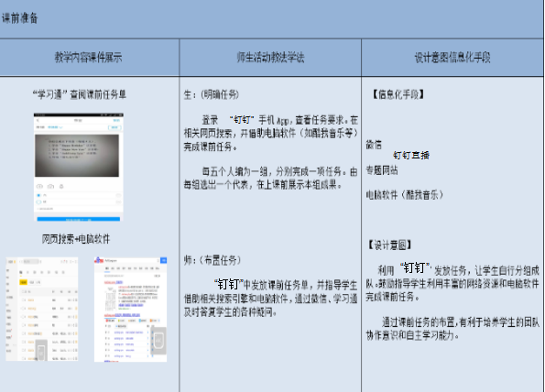
Task: Click the 钉钉直播 text in the right column
Action: click(x=411, y=155)
